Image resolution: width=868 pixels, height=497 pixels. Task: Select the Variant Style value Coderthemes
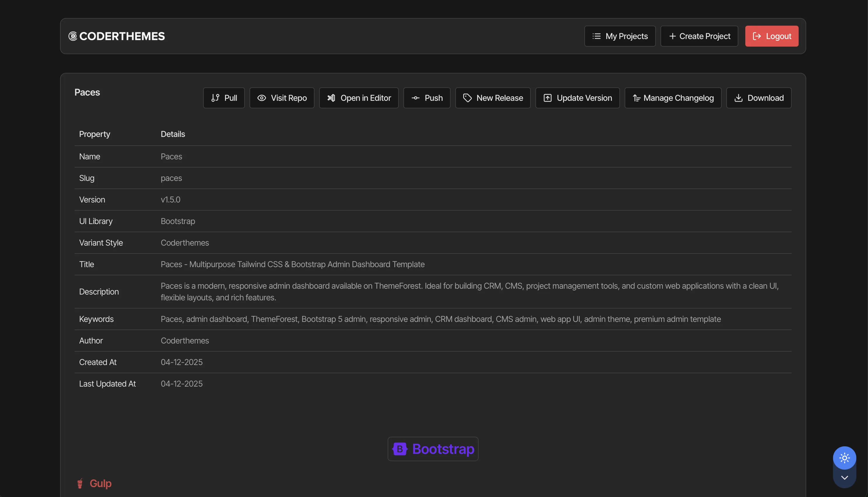coord(185,243)
